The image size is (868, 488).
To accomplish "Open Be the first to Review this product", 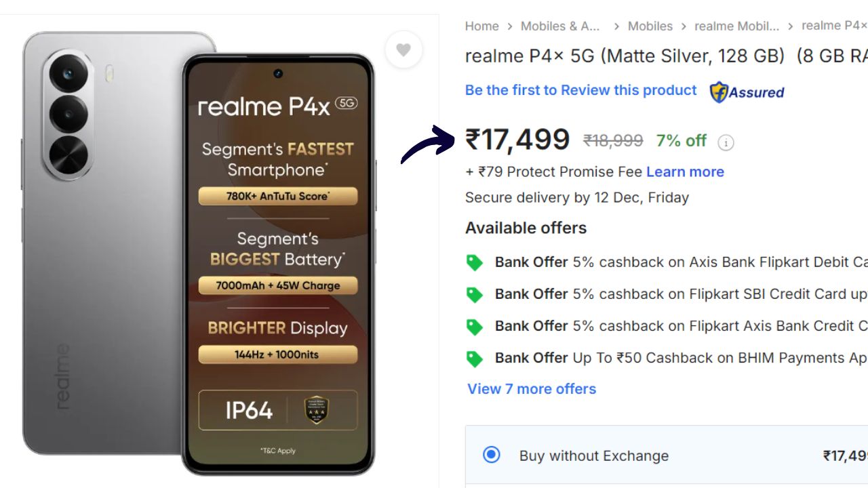I will (580, 89).
